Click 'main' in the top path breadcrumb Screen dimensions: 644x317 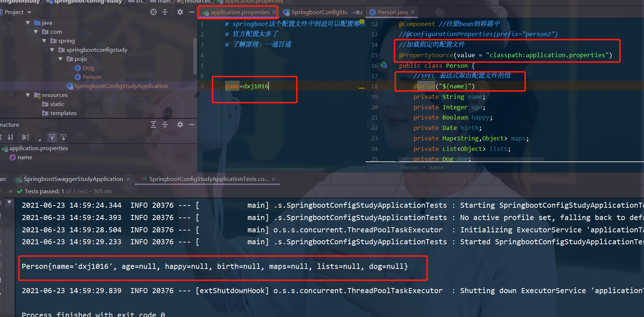[x=164, y=1]
